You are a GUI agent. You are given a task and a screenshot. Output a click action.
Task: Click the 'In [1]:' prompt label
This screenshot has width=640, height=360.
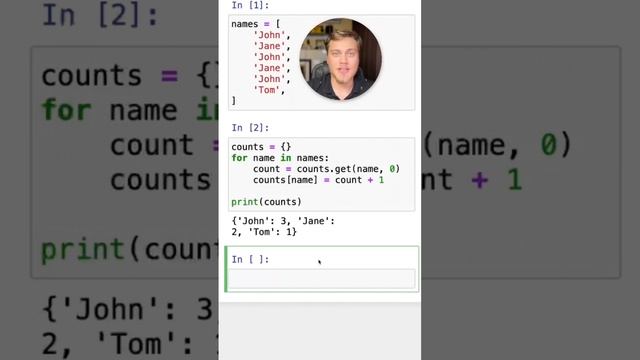250,5
